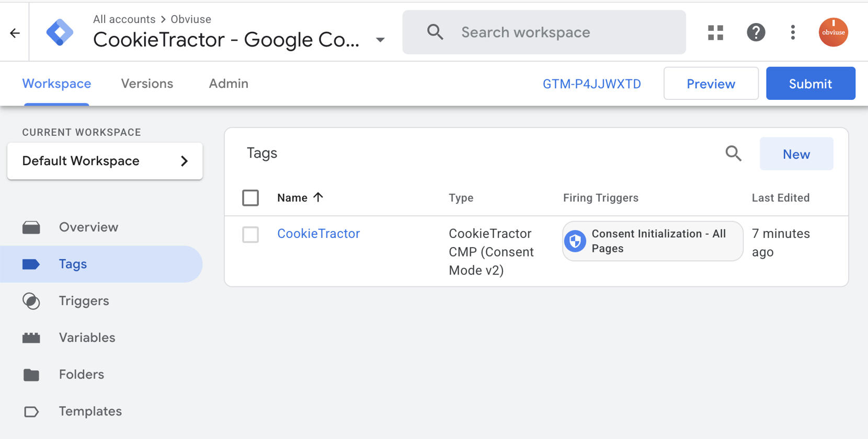Click the Google Tag Manager logo

coord(60,32)
